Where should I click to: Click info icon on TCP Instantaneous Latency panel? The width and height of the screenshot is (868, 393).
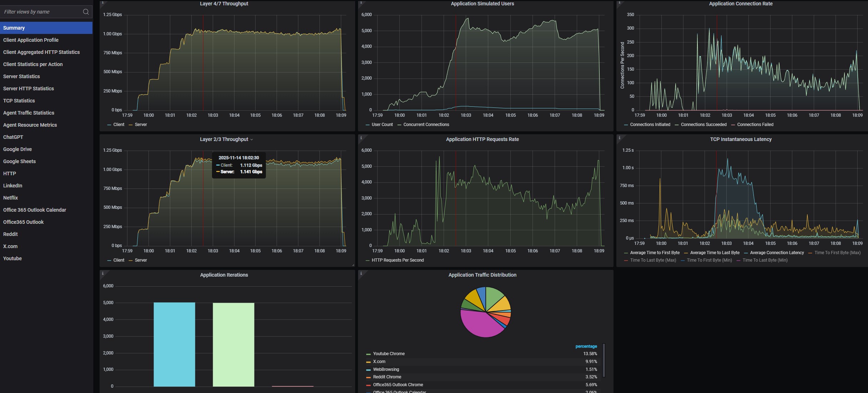click(x=619, y=138)
